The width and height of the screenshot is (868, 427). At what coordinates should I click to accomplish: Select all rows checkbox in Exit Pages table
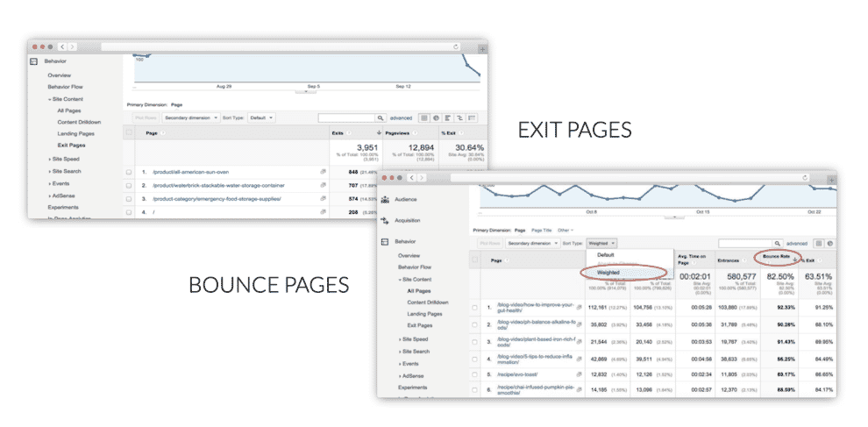point(128,133)
